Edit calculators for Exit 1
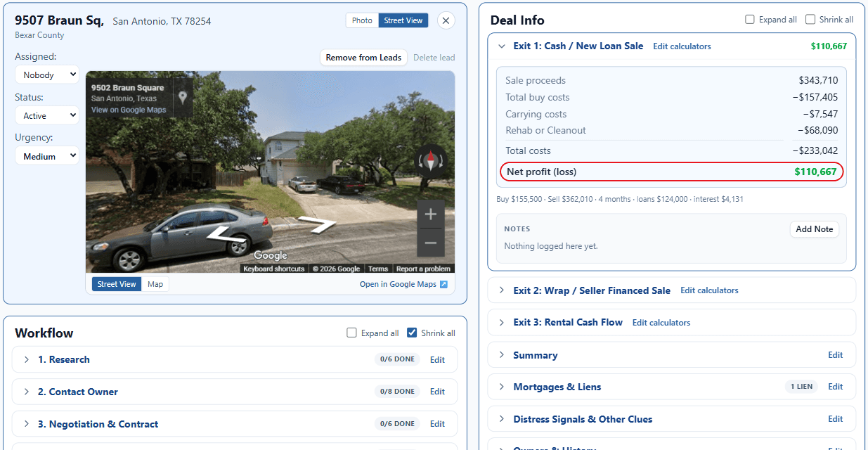The height and width of the screenshot is (450, 868). (682, 46)
